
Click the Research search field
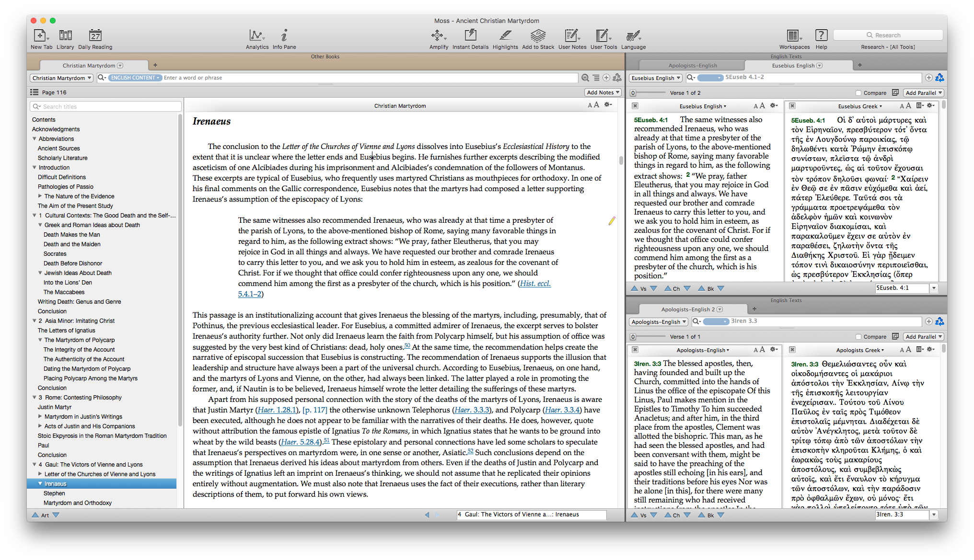(x=888, y=35)
